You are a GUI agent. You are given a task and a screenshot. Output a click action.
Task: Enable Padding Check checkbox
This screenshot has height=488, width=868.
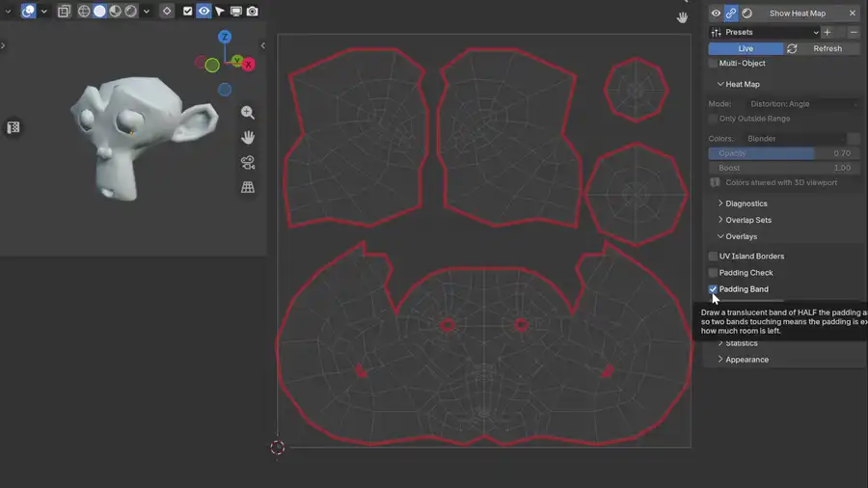coord(713,273)
